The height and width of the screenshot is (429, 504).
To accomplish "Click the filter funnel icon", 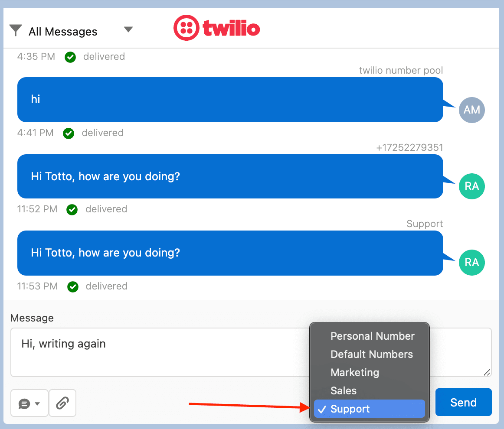I will [x=16, y=30].
